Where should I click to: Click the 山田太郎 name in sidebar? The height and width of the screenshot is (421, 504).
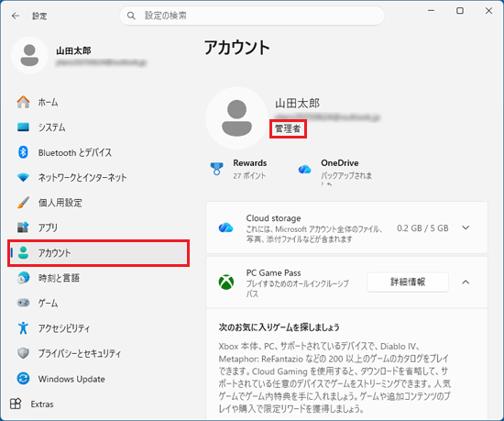[x=73, y=50]
